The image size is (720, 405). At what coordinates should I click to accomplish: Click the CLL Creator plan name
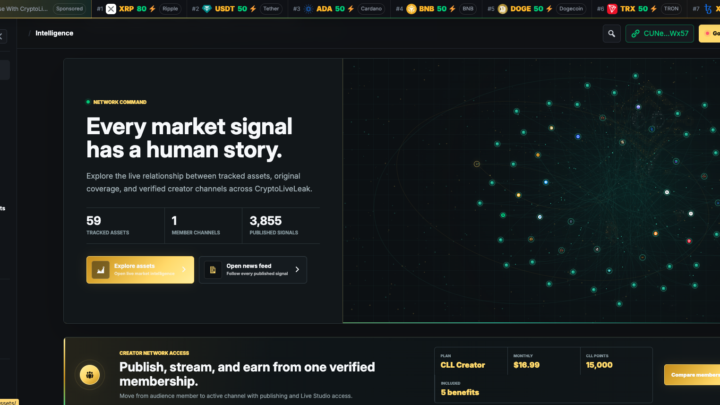click(x=462, y=365)
